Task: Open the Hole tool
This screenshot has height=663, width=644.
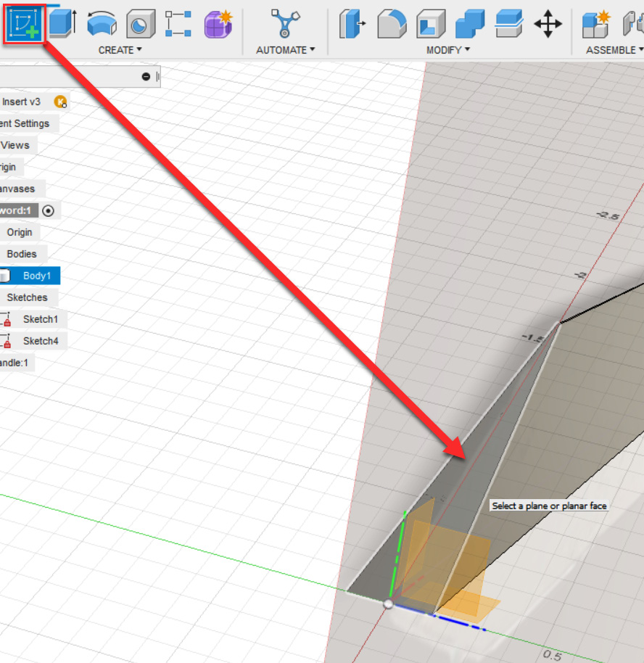Action: (x=141, y=23)
